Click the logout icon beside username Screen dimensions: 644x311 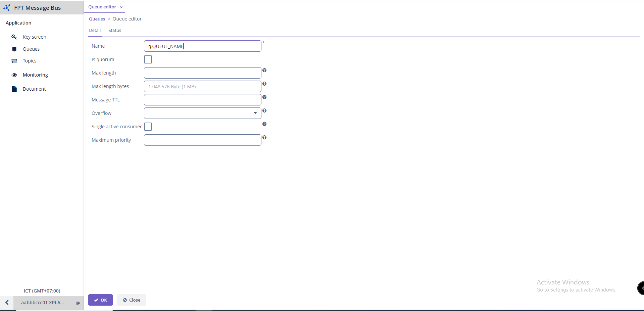[78, 303]
